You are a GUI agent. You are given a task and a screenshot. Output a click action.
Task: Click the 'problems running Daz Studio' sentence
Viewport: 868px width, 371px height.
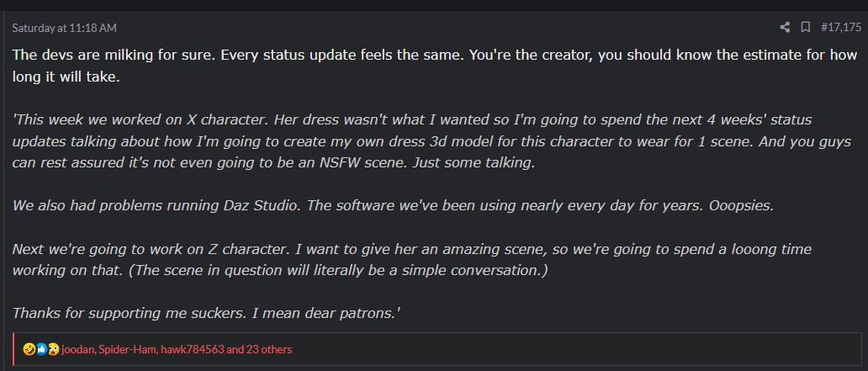[x=156, y=206]
